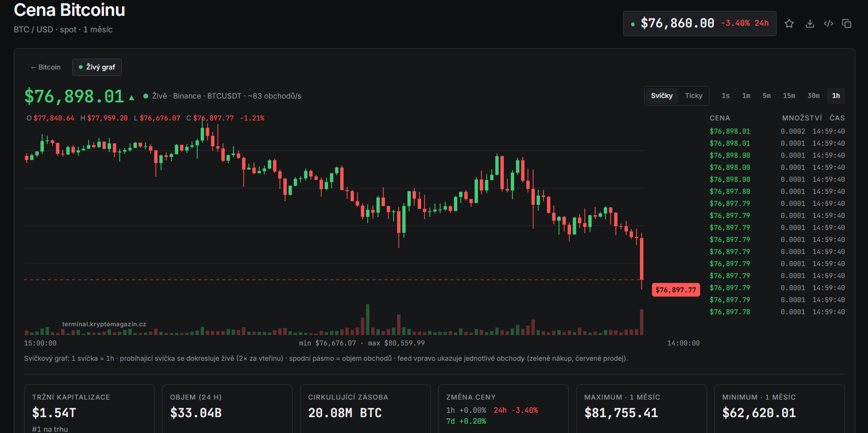Click the Cena Bitcoinu heading
Viewport: 868px width, 433px height.
point(69,10)
